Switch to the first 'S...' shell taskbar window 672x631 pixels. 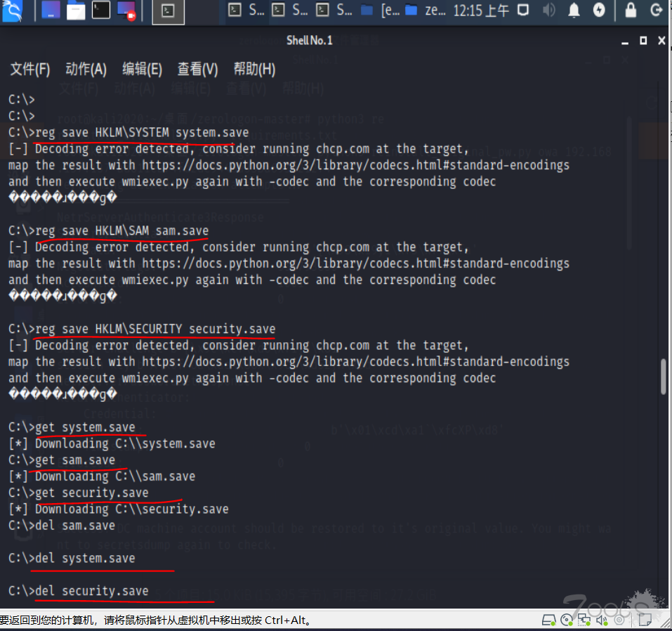[246, 10]
